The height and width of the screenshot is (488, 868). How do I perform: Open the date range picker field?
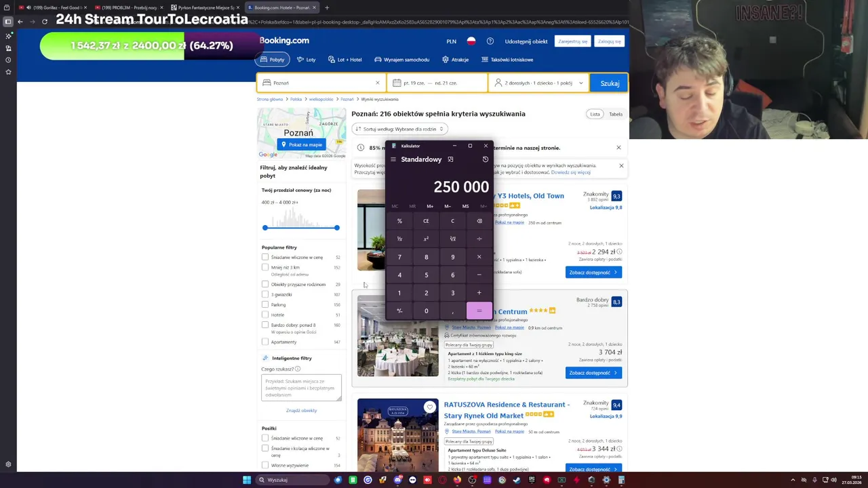tap(437, 83)
